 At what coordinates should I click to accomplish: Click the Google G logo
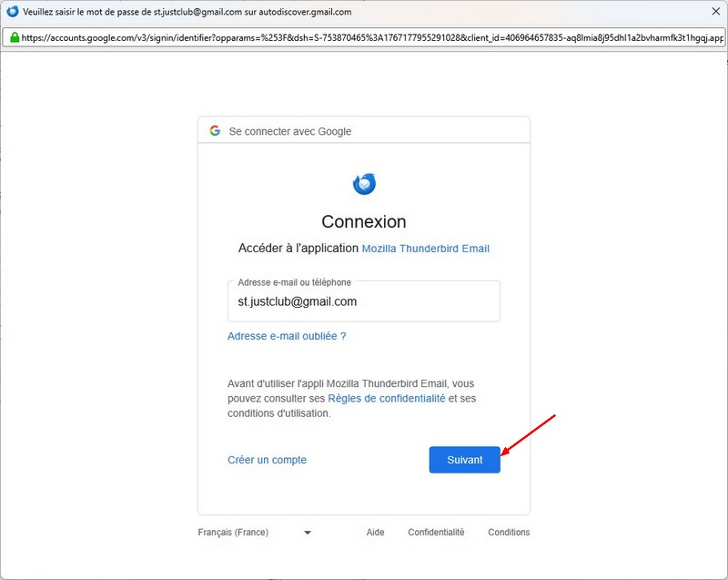[215, 131]
